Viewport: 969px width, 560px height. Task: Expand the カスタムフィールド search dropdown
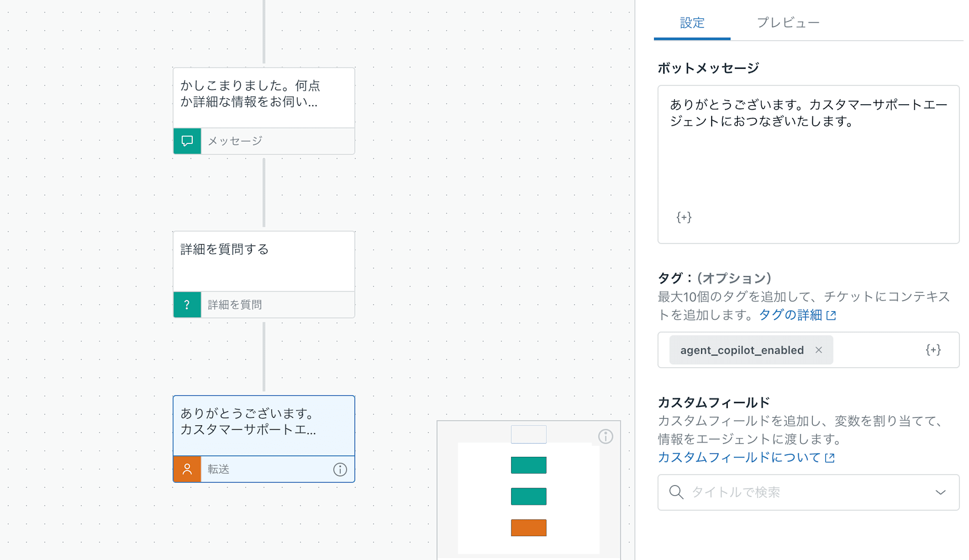pyautogui.click(x=942, y=492)
